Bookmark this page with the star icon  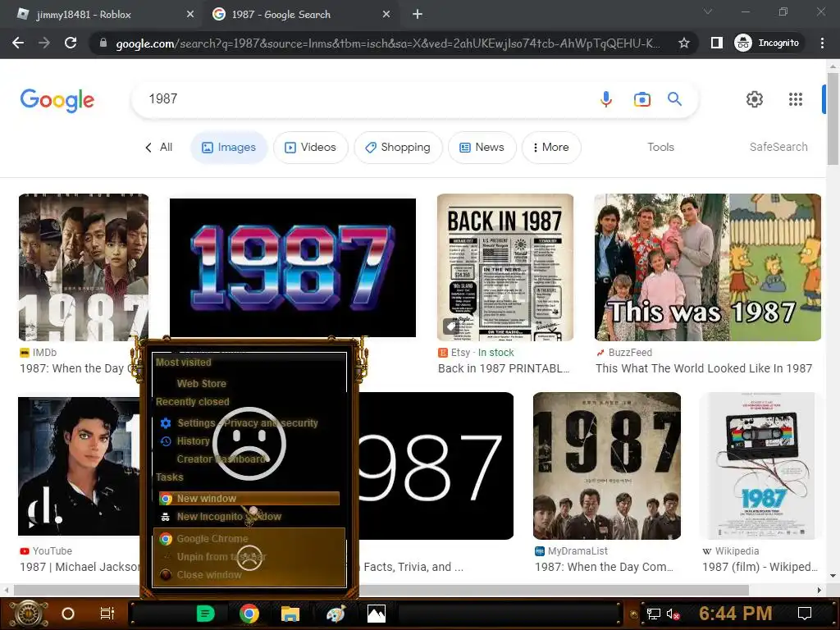click(683, 43)
